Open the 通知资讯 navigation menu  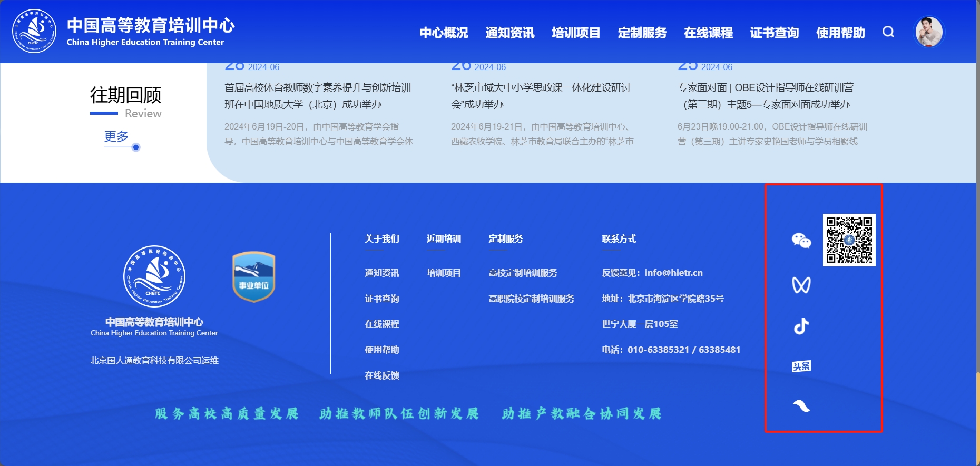(509, 33)
